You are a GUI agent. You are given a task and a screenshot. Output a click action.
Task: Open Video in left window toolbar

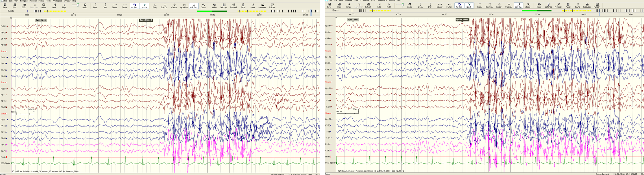(x=214, y=6)
